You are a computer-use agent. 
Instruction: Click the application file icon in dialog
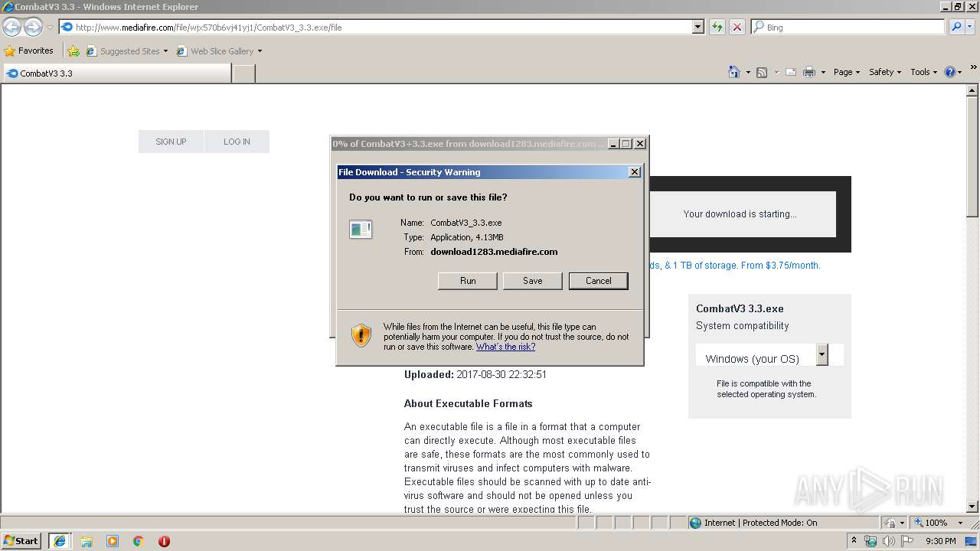pyautogui.click(x=361, y=229)
